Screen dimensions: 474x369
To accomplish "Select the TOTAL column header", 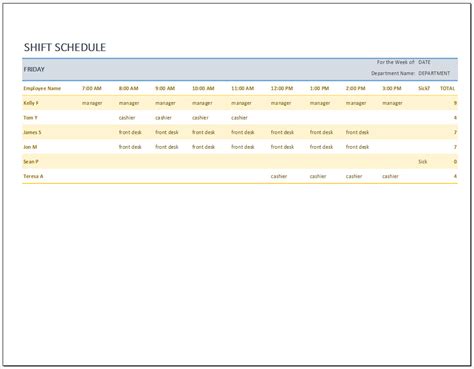I will pyautogui.click(x=447, y=88).
